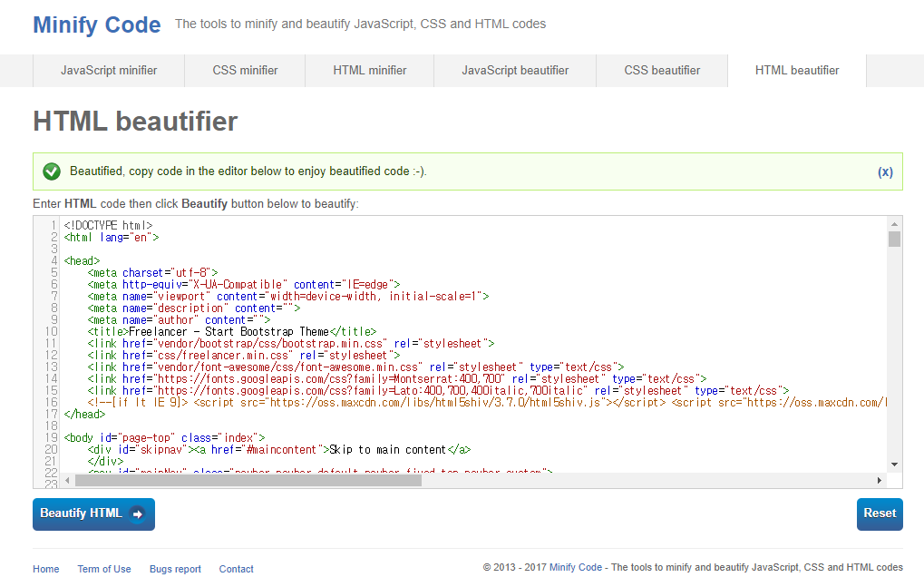
Task: Click the skipnav div code line
Action: [278, 449]
